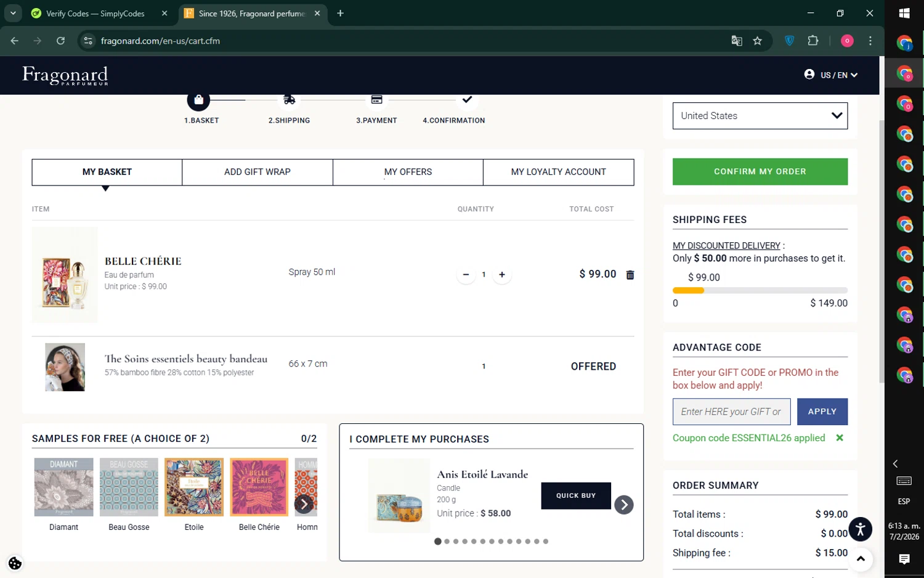924x578 pixels.
Task: Delete Belle Chérie with trash icon
Action: [630, 275]
